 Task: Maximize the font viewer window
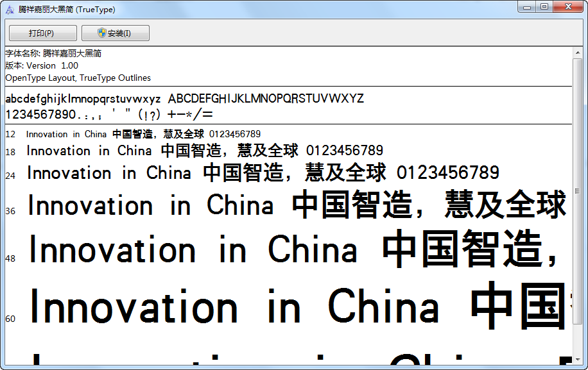coord(544,7)
